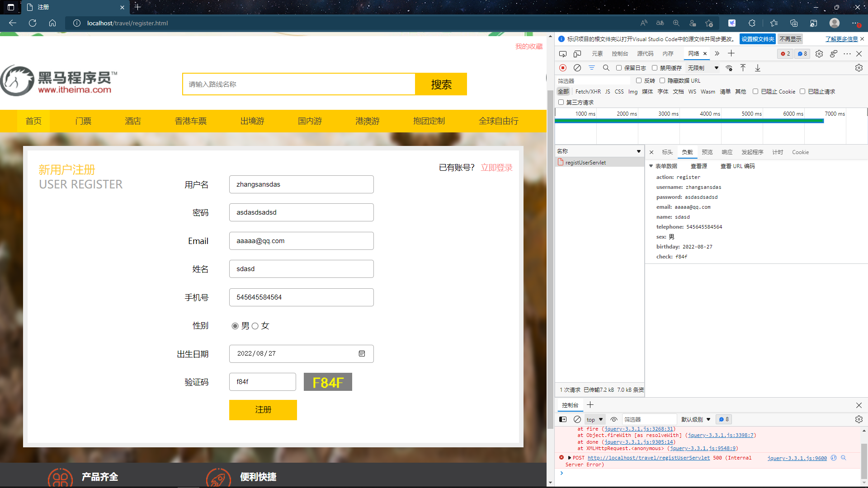Open the birthday calendar picker icon
This screenshot has height=488, width=868.
pyautogui.click(x=362, y=354)
